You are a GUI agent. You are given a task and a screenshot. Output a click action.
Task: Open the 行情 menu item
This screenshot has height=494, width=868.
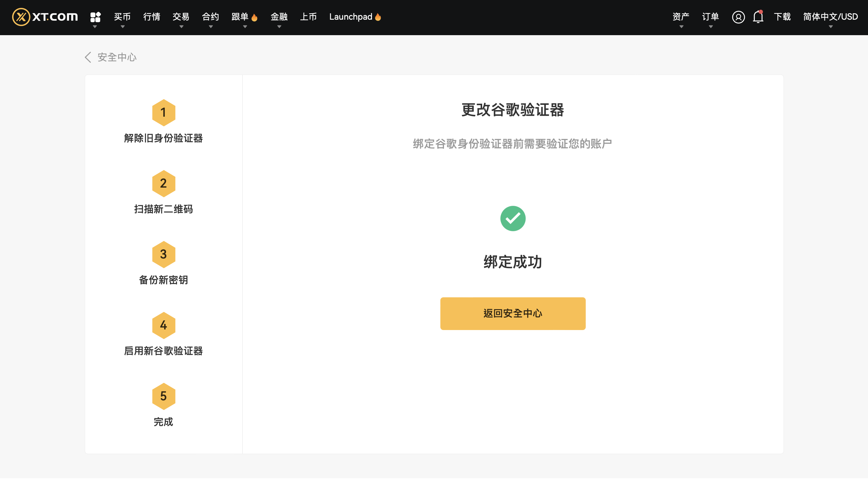[151, 17]
